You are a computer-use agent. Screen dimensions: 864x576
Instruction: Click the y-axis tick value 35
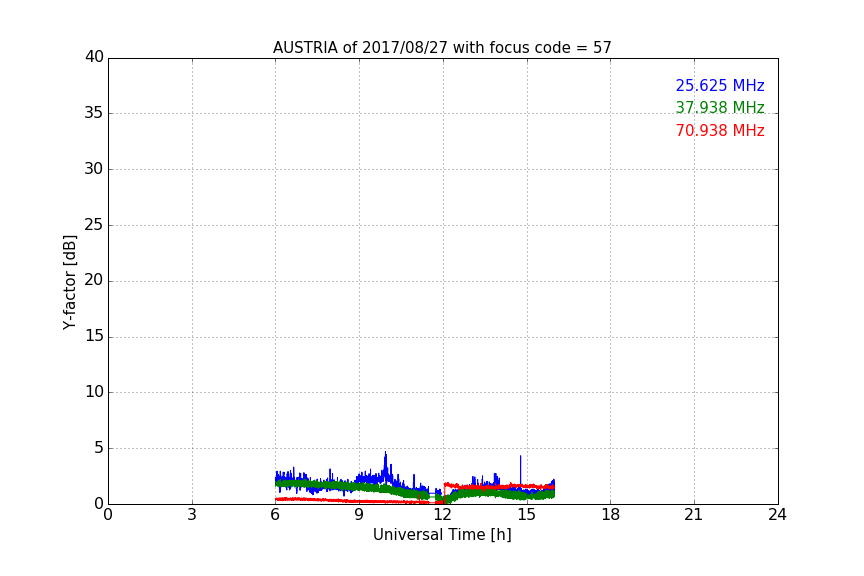tap(94, 113)
